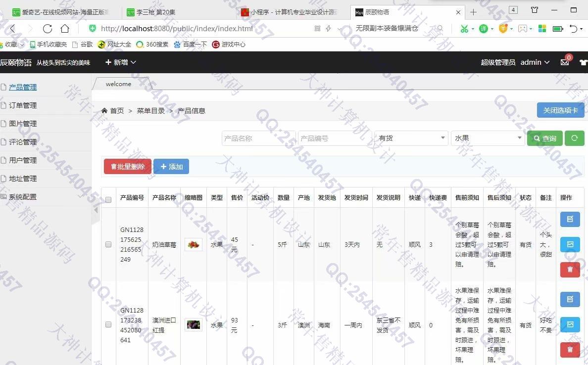The height and width of the screenshot is (365, 588).
Task: Tick the select-all checkbox in table header
Action: [x=108, y=200]
